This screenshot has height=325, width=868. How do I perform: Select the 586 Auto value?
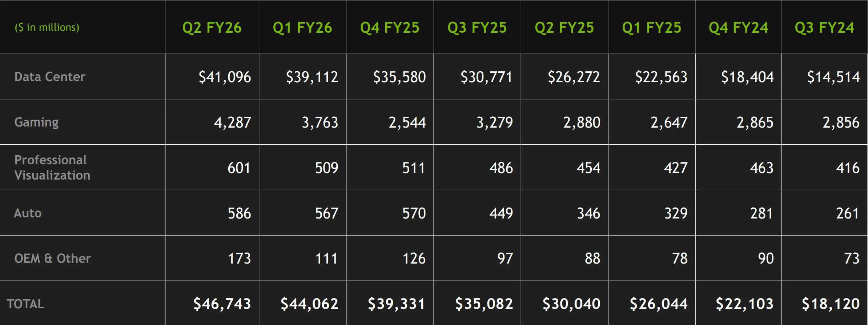(239, 213)
